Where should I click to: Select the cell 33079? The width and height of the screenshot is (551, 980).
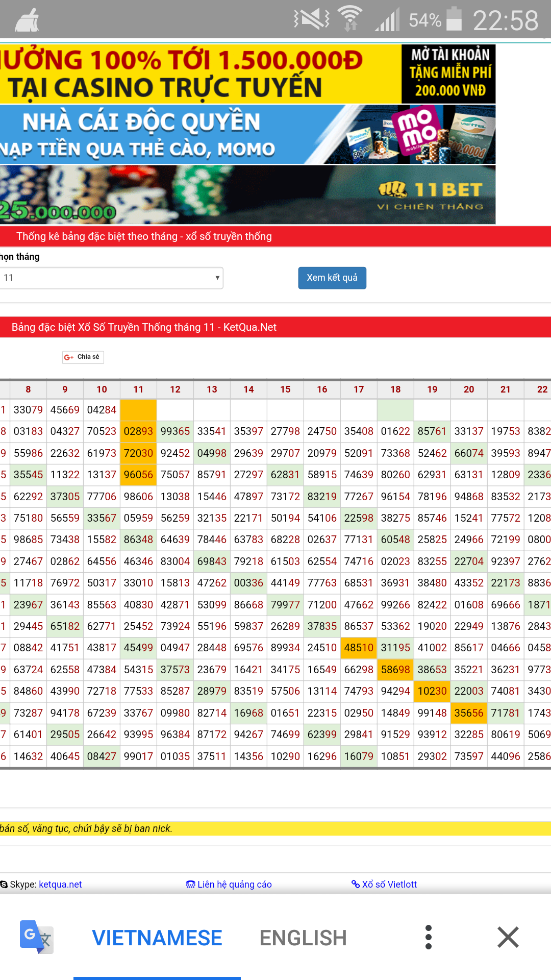[x=28, y=410]
